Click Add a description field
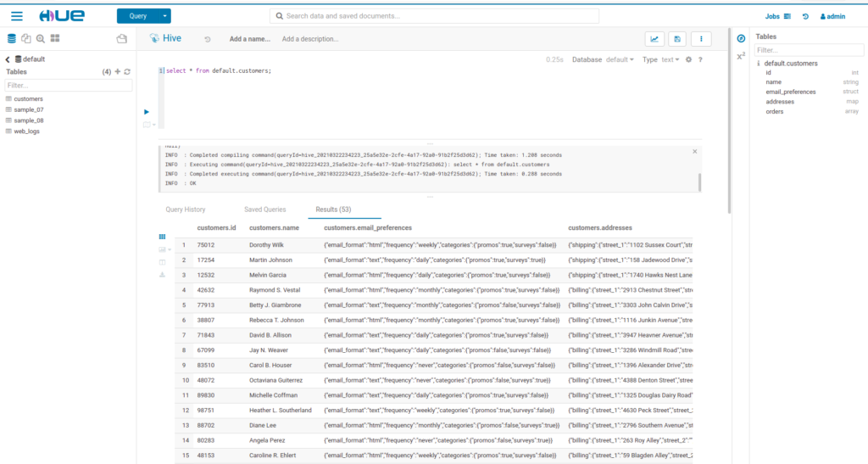The height and width of the screenshot is (464, 868). pyautogui.click(x=310, y=39)
